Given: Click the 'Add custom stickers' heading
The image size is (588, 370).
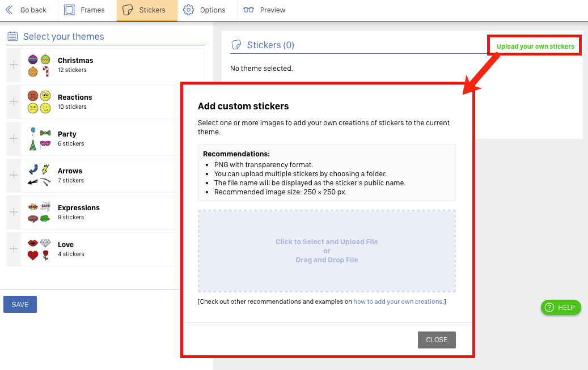Looking at the screenshot, I should [x=243, y=106].
